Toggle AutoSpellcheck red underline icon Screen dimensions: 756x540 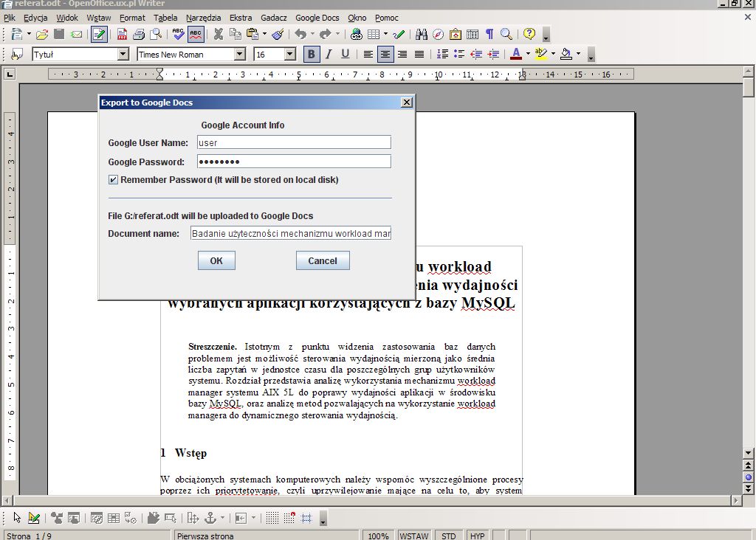(x=196, y=34)
